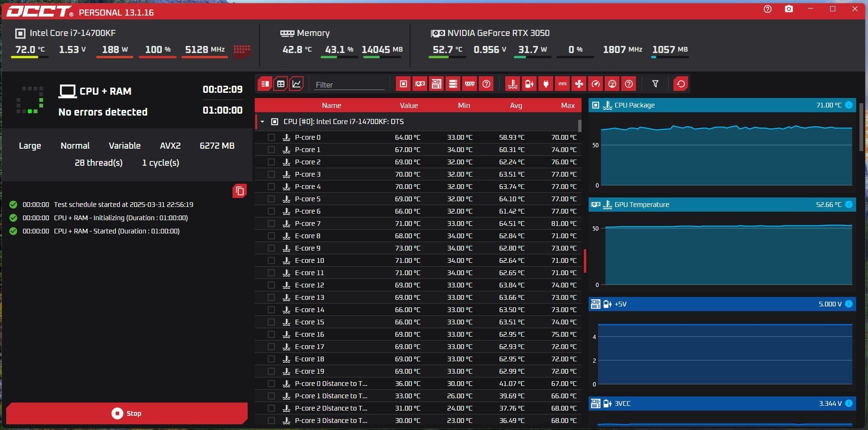Enable the E-core 9 checkbox
Viewport: 868px width, 430px height.
click(271, 248)
